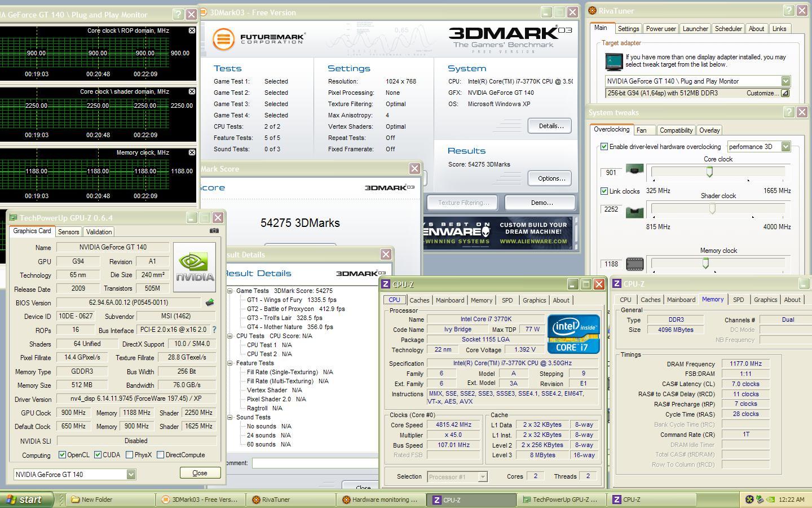Screen dimensions: 812x508
Task: Click the memory clock value field showing 1188
Action: coord(611,264)
